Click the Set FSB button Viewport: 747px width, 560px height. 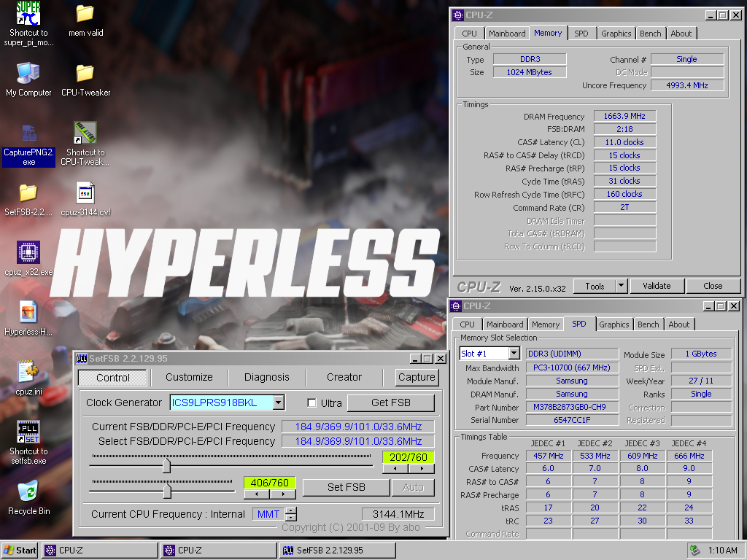click(347, 487)
